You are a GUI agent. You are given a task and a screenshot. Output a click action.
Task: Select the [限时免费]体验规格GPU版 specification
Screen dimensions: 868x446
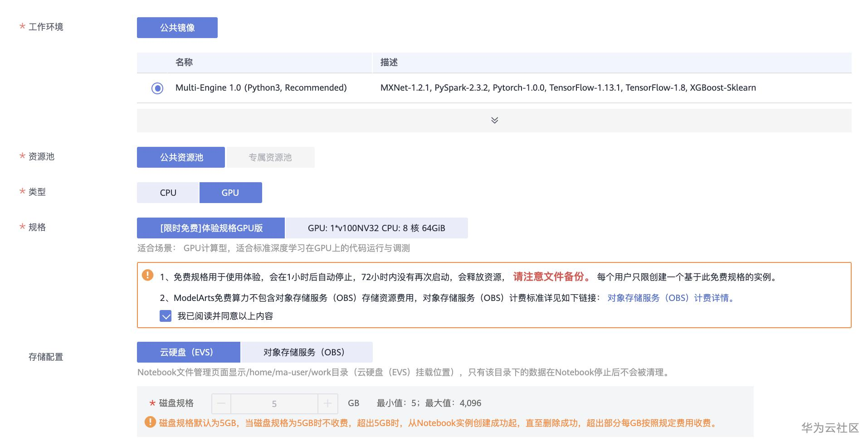tap(210, 228)
